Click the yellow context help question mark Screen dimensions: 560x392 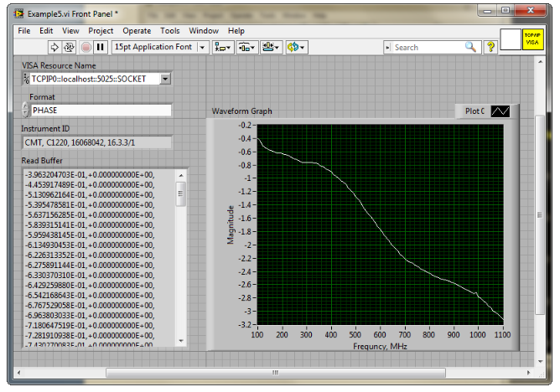click(490, 47)
